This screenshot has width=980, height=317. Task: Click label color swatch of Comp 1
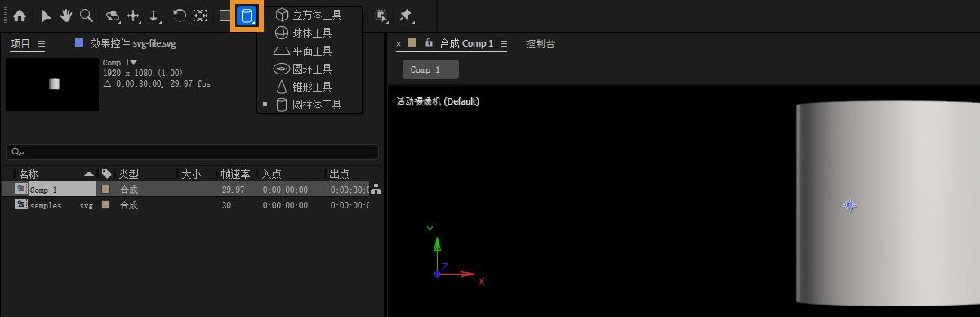click(105, 190)
